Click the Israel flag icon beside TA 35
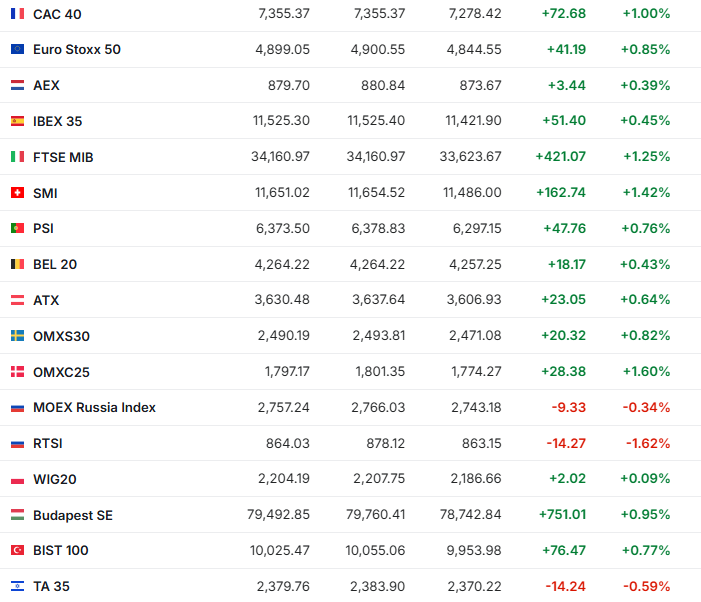 17,586
